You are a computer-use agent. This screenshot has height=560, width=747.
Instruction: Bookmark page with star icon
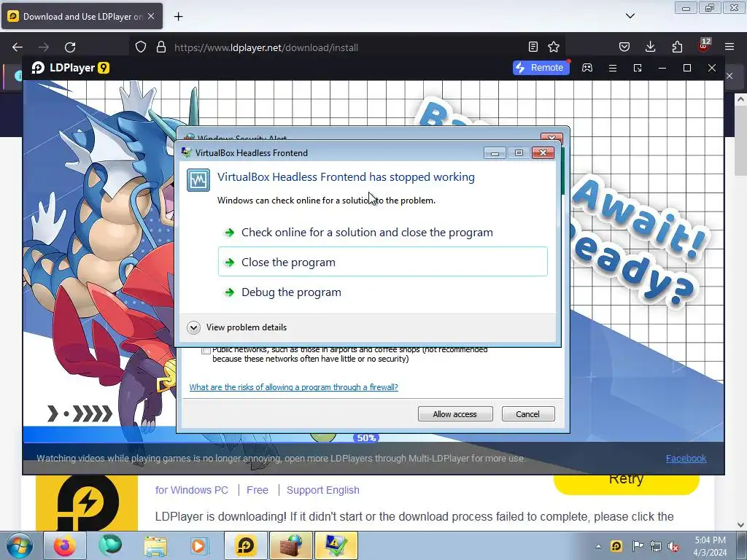pos(554,47)
